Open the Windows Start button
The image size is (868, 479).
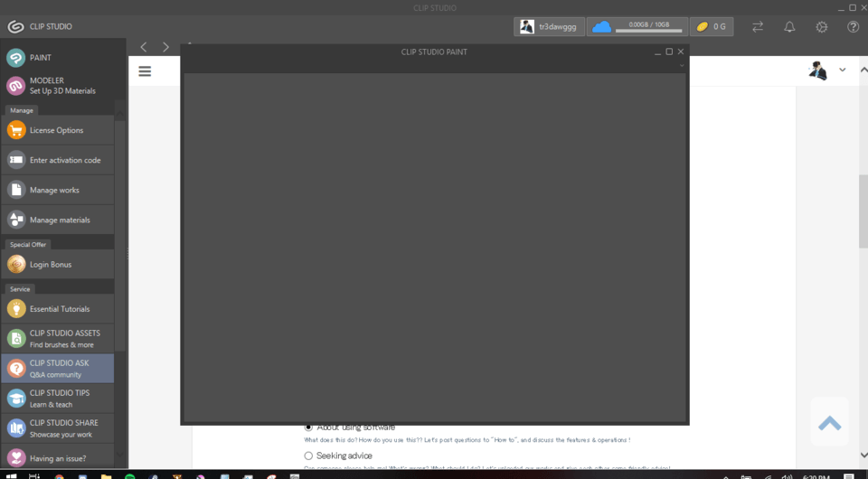(11, 475)
